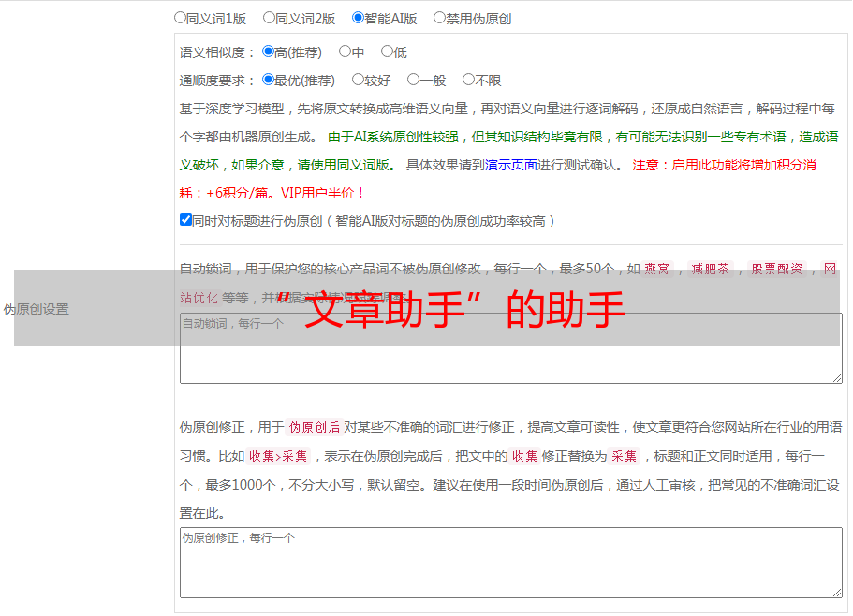The height and width of the screenshot is (616, 853).
Task: Set 通顺度要求 to 较好
Action: 358,80
